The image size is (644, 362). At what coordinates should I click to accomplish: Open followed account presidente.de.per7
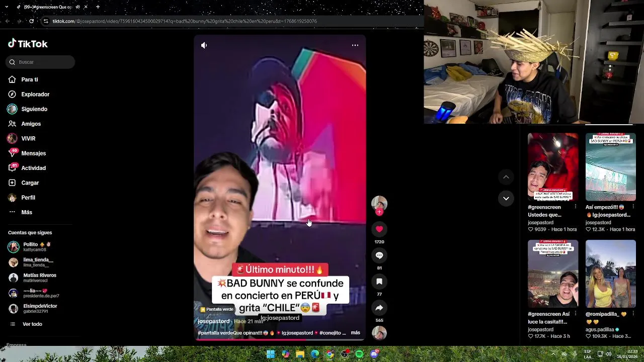coord(34,293)
